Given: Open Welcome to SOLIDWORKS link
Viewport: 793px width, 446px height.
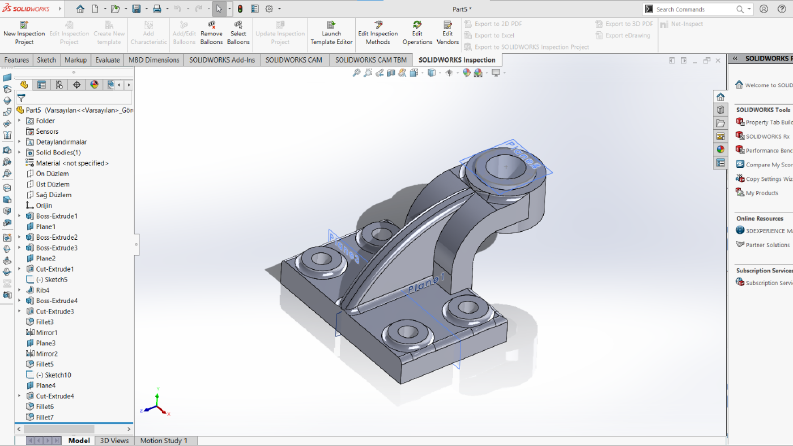Looking at the screenshot, I should click(764, 85).
